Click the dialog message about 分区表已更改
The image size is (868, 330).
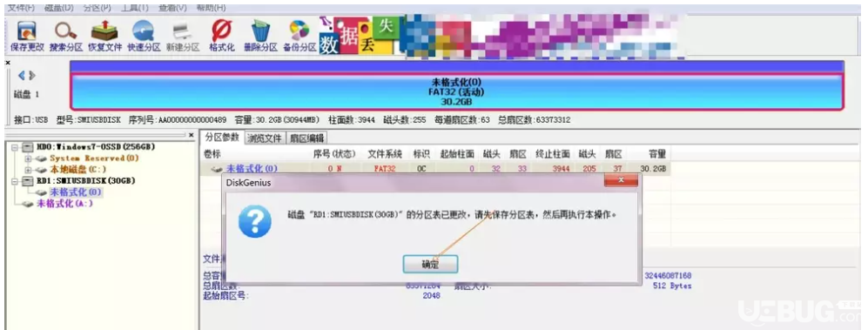(x=452, y=214)
